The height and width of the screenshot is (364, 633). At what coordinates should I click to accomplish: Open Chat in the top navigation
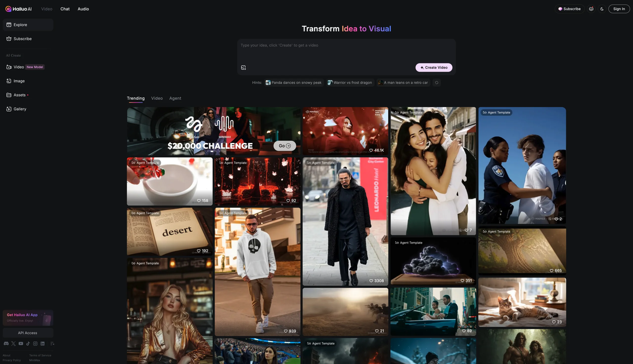65,9
